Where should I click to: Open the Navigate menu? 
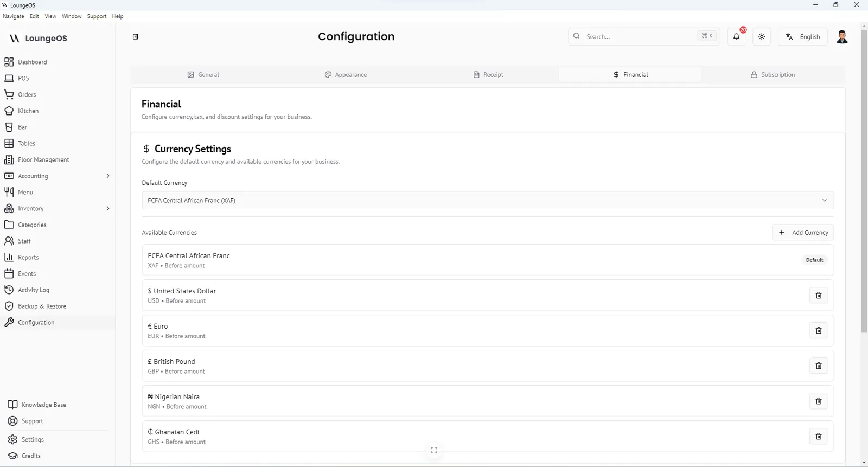(14, 16)
